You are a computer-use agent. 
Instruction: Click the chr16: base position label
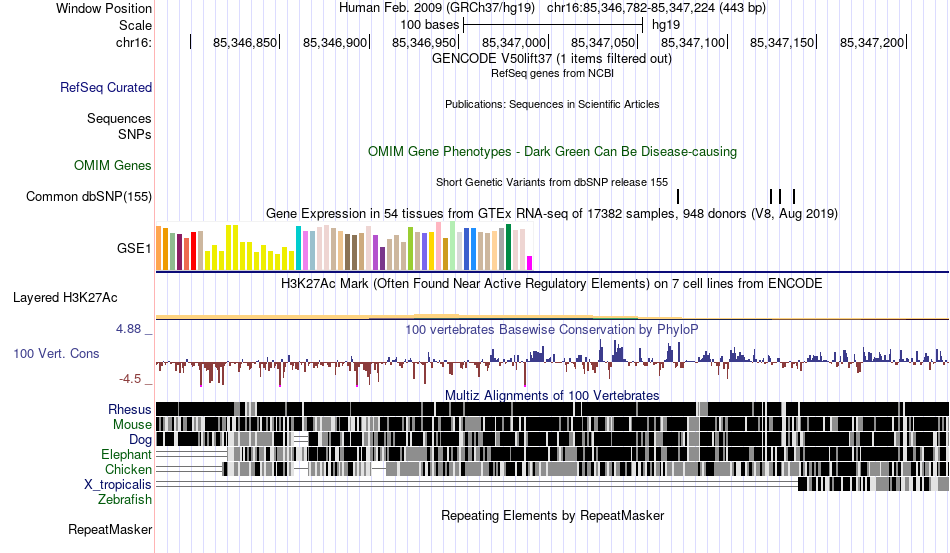134,42
